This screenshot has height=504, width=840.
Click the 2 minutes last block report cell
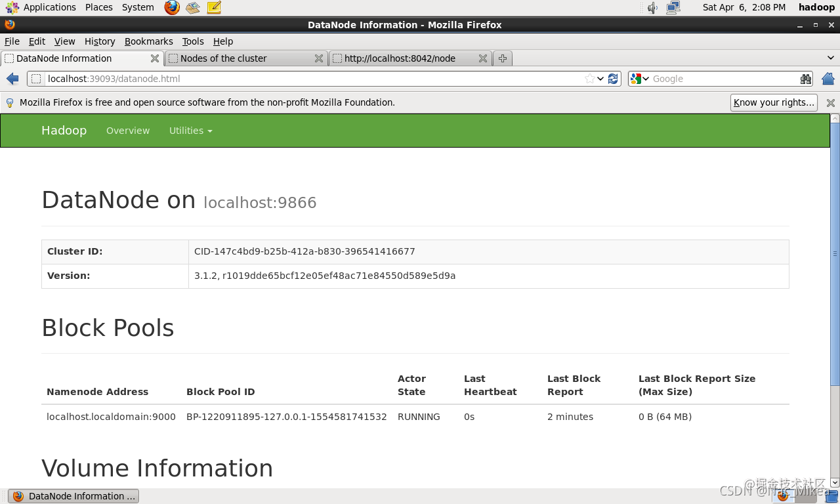(x=570, y=417)
